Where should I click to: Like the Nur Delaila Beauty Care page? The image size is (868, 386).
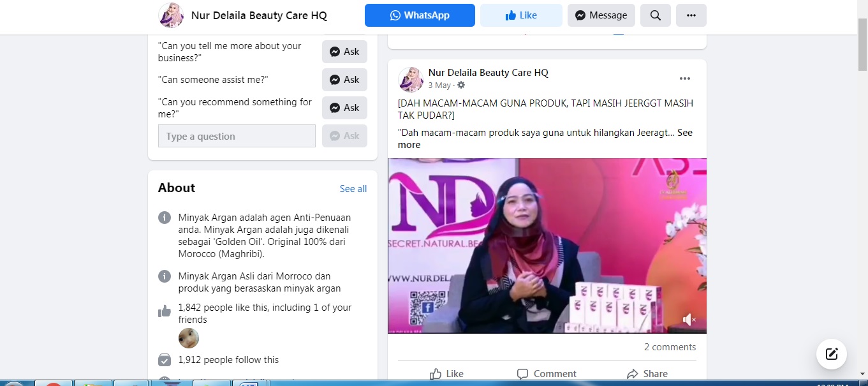(x=521, y=15)
